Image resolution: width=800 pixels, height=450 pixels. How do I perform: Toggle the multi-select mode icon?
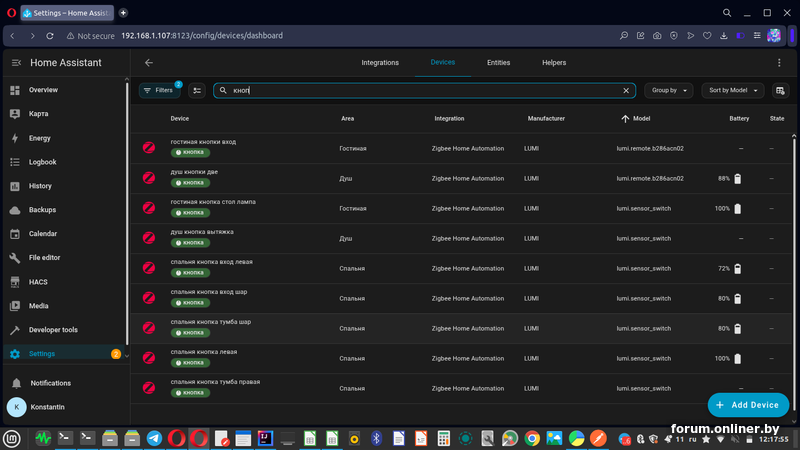pyautogui.click(x=197, y=90)
